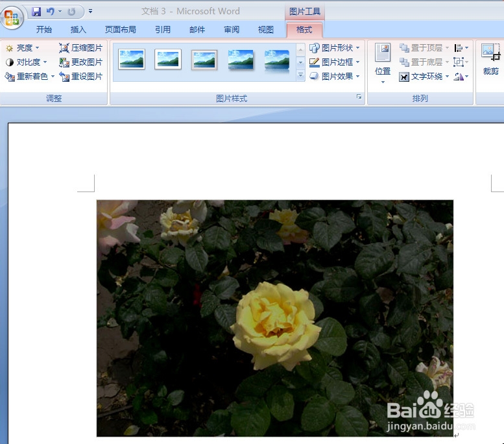Click 置于顶层 bring to front
Image resolution: width=504 pixels, height=444 pixels.
coord(422,48)
